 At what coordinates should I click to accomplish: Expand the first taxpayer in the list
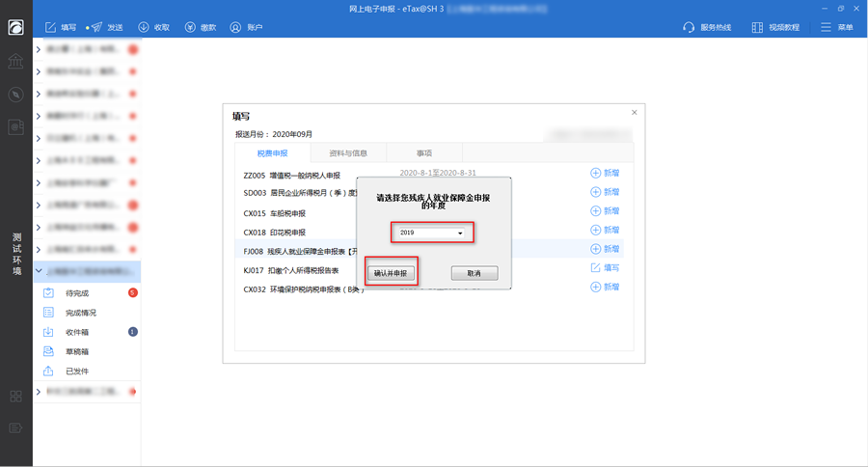click(38, 47)
